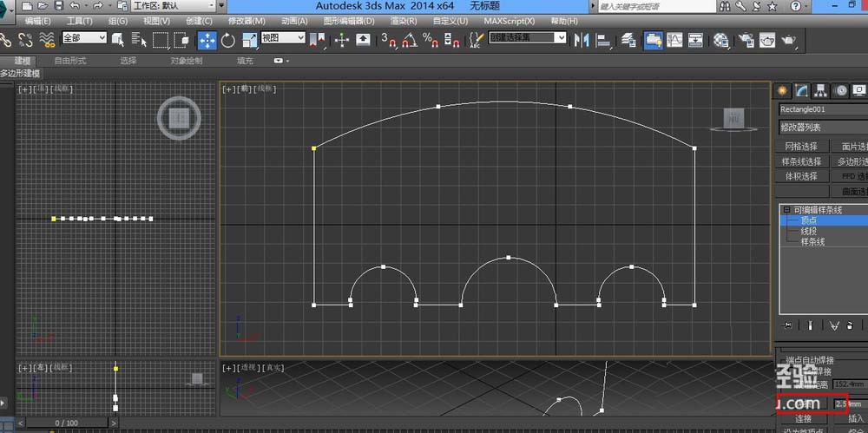Expand the quick access toolbar arrow
Viewport: 868px width, 433px height.
222,6
